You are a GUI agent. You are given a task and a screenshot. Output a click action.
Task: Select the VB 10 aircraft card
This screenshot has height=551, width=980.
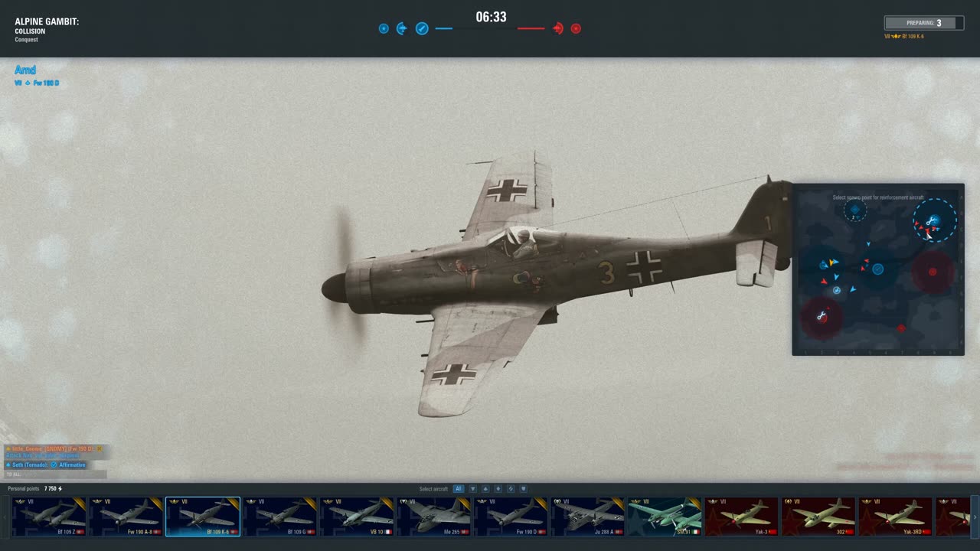(357, 517)
